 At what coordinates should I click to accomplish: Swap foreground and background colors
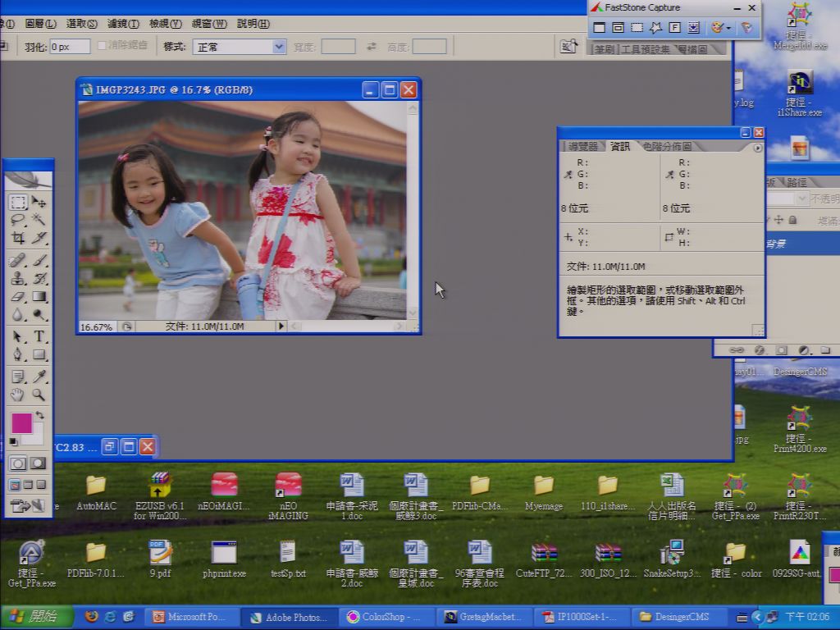click(x=39, y=415)
